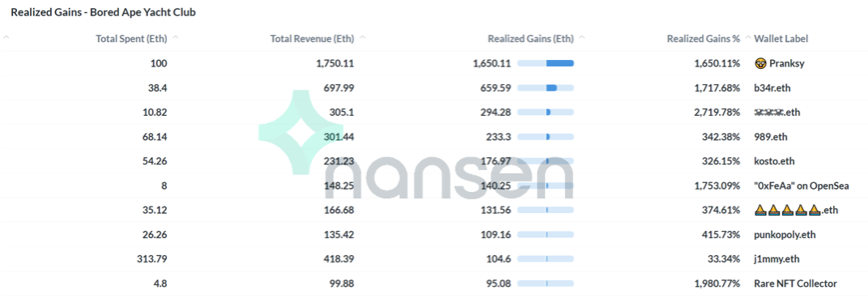Select the percentage 33.34%
Screen dimensions: 868x303
[724, 259]
